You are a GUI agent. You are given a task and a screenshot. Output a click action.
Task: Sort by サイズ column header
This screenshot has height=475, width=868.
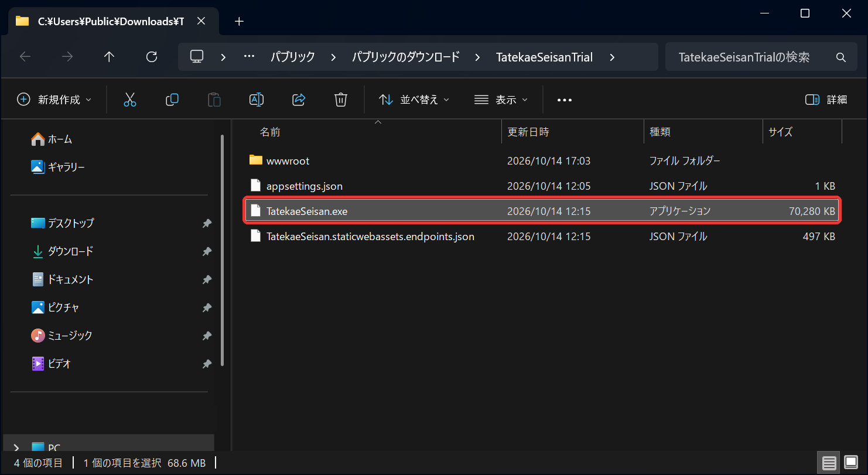(780, 132)
